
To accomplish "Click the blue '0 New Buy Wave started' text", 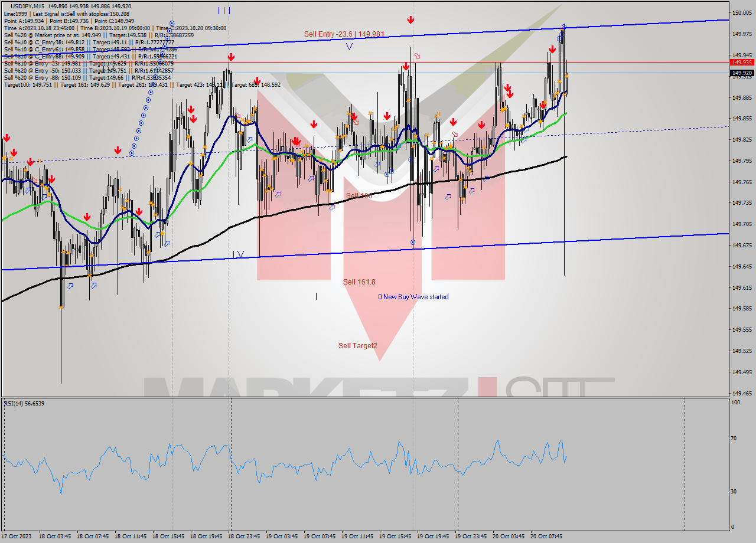I will point(413,297).
